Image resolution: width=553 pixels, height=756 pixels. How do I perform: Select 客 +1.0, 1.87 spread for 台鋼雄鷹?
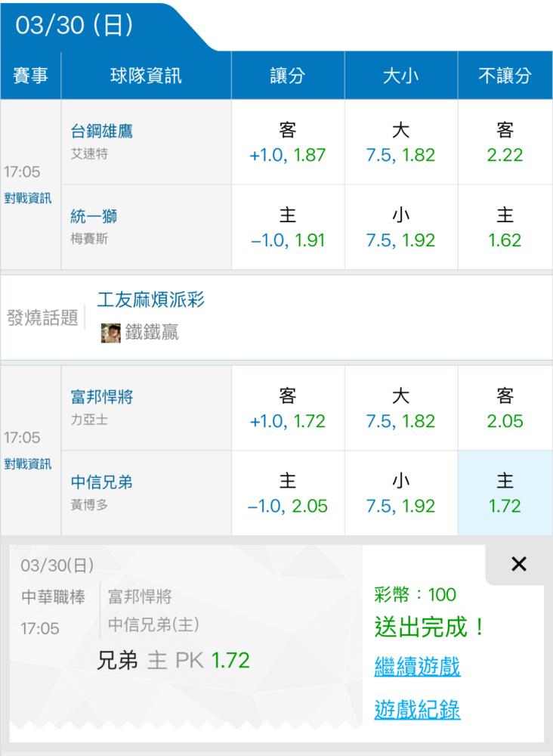point(288,142)
